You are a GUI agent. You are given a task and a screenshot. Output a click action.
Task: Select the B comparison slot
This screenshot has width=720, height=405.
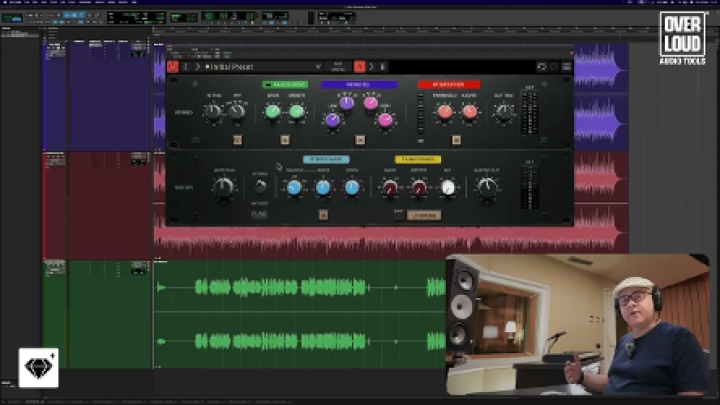(382, 67)
